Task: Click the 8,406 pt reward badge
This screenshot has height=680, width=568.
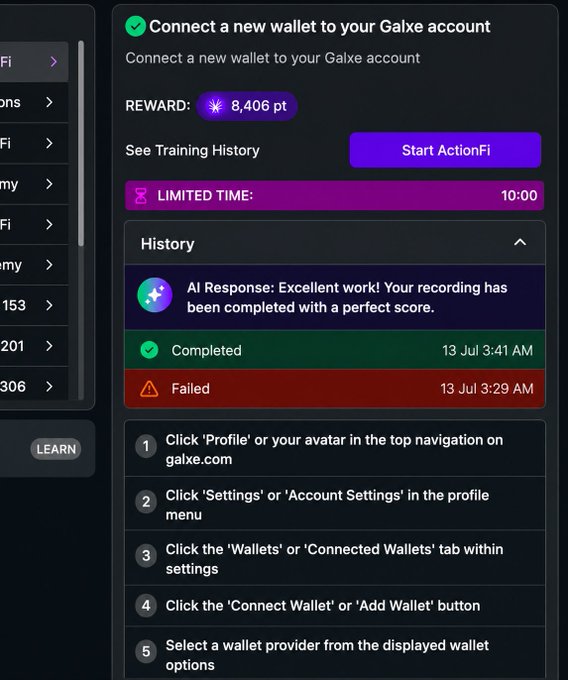Action: (247, 106)
